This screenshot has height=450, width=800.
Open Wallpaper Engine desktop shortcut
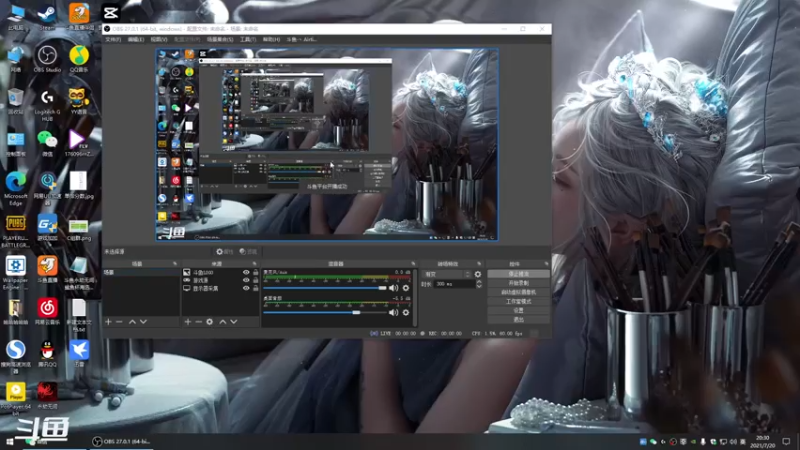click(x=15, y=273)
